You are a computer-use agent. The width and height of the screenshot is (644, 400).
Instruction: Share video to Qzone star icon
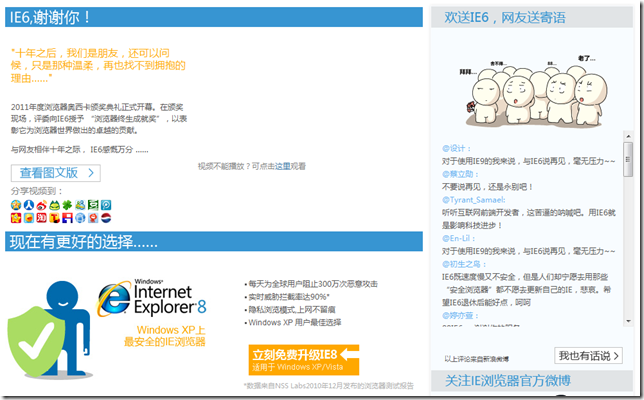pyautogui.click(x=16, y=205)
